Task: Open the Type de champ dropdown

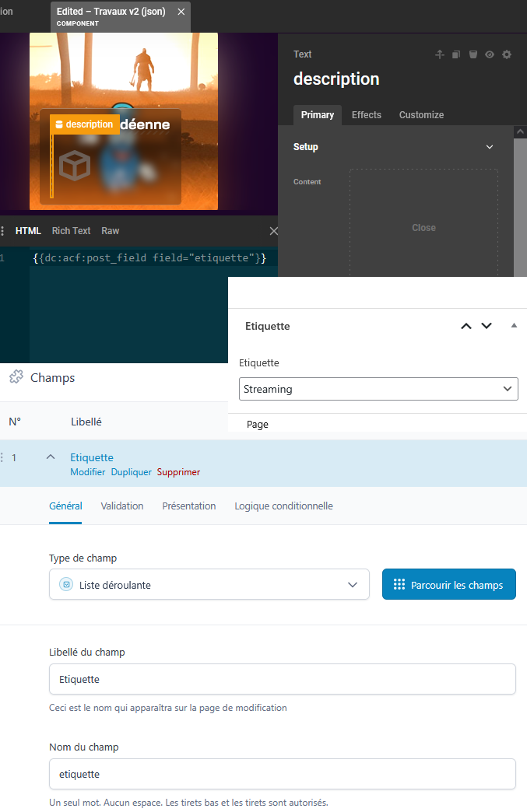Action: coord(209,585)
